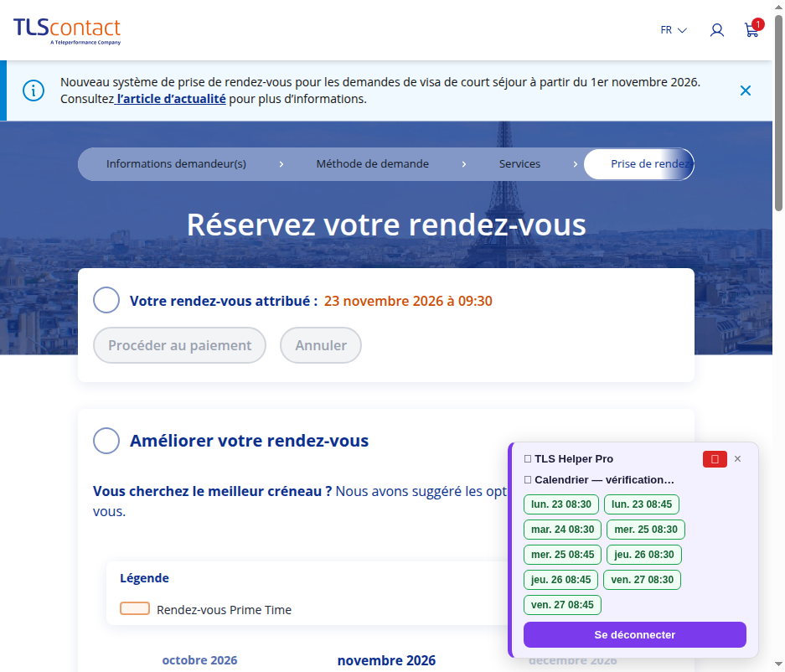This screenshot has height=672, width=785.
Task: Click the red button in TLS Helper Pro
Action: (715, 459)
